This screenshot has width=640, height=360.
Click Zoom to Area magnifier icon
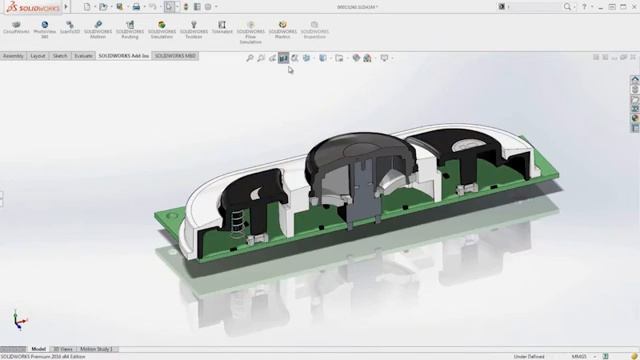point(261,58)
